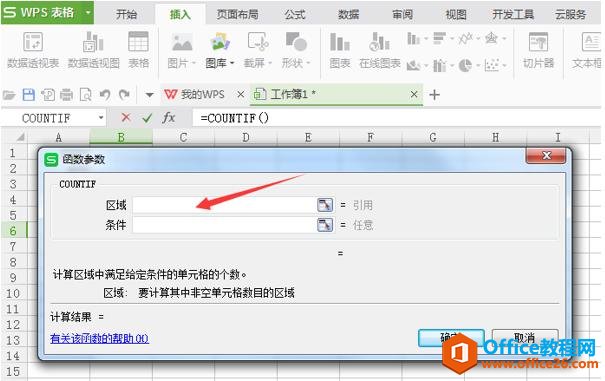
Task: Click the select-all corner of the sheet
Action: pos(14,137)
